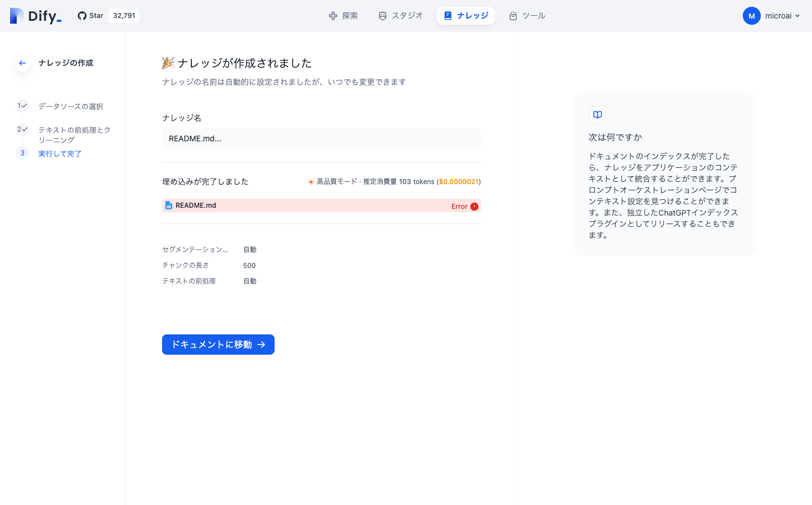Click the Error status text
The height and width of the screenshot is (505, 812).
click(459, 207)
